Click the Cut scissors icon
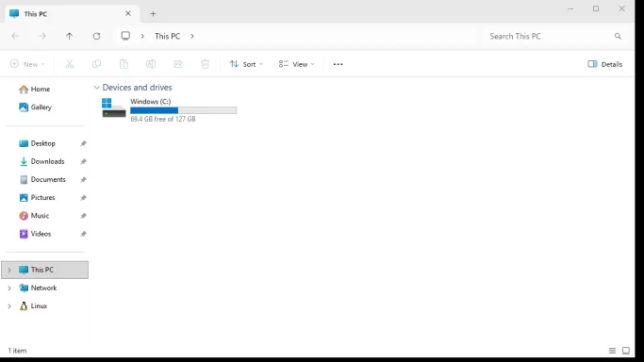644x362 pixels. (x=69, y=64)
